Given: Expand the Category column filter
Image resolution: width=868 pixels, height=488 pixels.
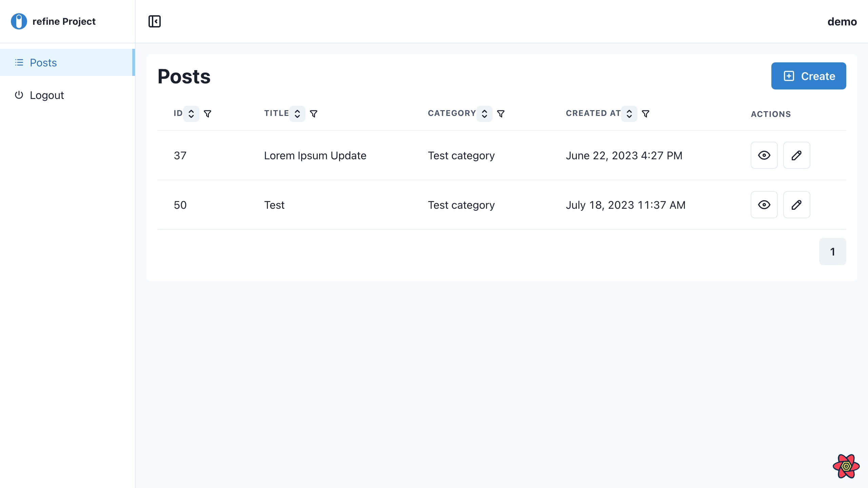Looking at the screenshot, I should click(501, 113).
